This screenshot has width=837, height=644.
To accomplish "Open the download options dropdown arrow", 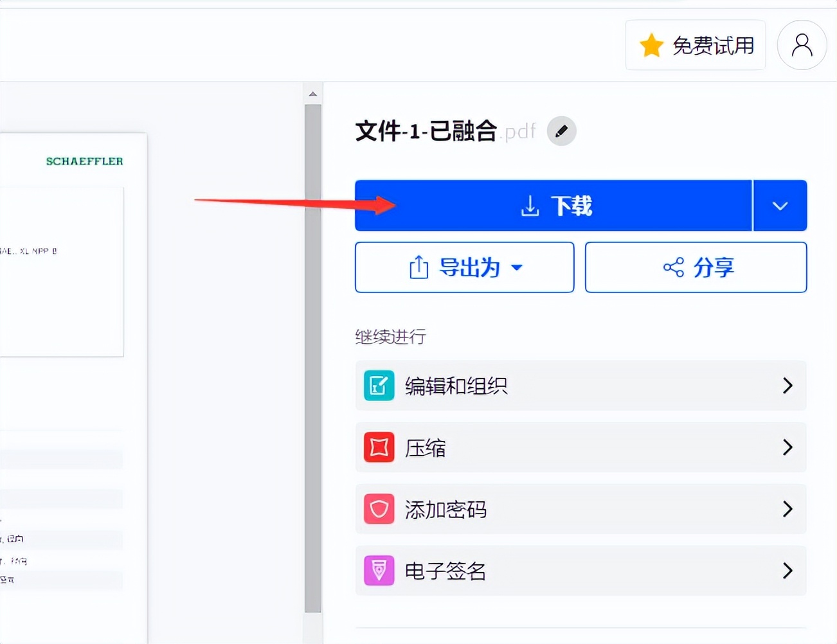I will (780, 206).
